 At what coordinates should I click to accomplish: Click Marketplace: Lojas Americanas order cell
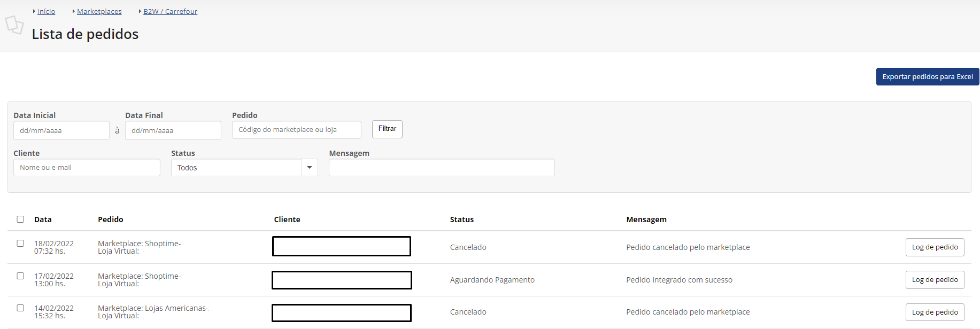(153, 312)
